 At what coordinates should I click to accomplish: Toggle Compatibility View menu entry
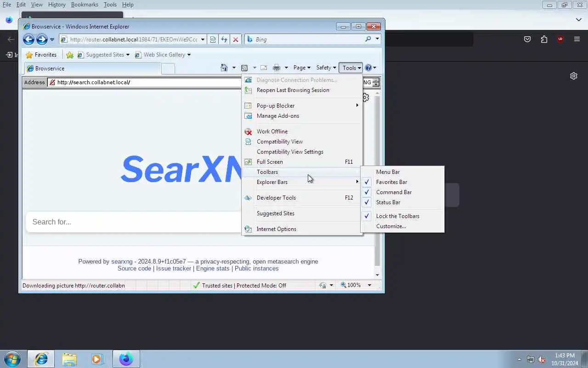click(302, 142)
